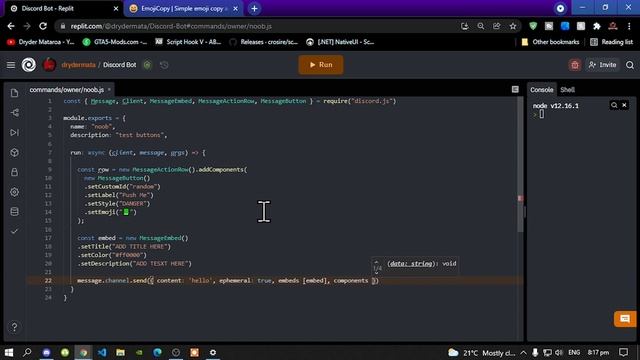This screenshot has height=360, width=640.
Task: Open the Chrome three-dot menu
Action: [x=629, y=26]
